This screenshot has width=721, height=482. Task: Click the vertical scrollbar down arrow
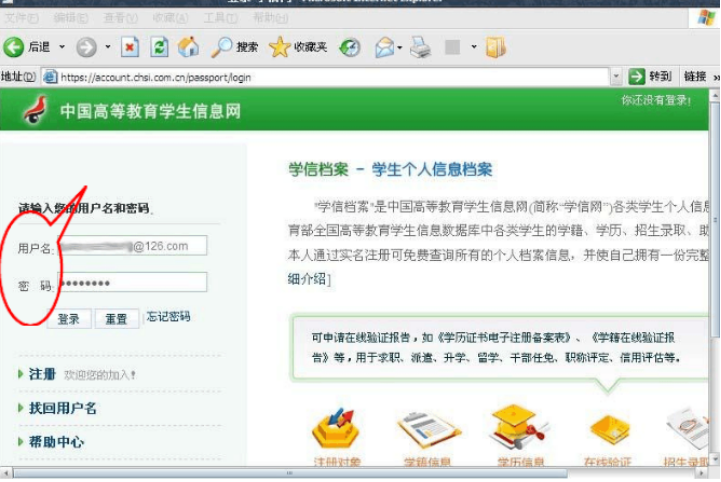714,459
